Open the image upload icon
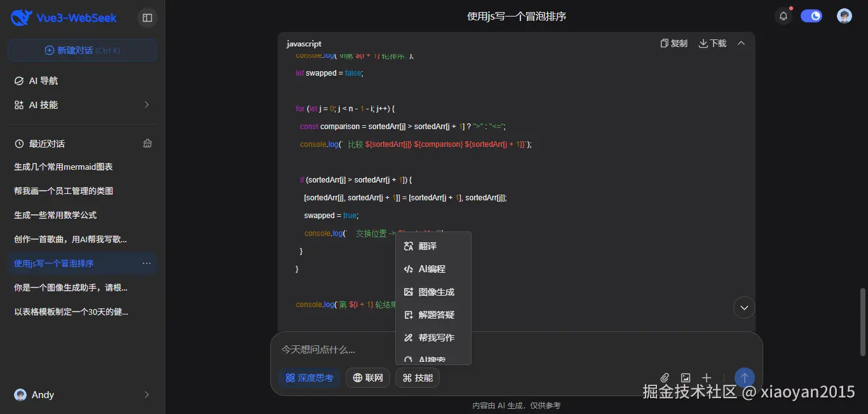 (686, 377)
